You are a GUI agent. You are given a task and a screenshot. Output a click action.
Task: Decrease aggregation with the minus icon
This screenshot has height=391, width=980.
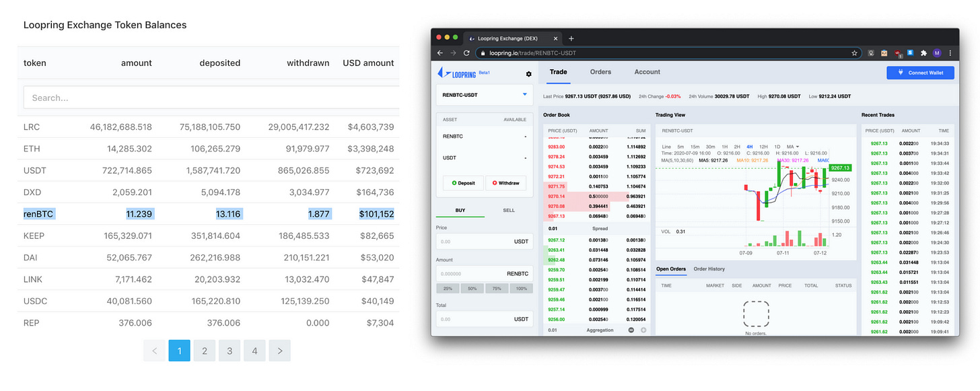pyautogui.click(x=631, y=330)
